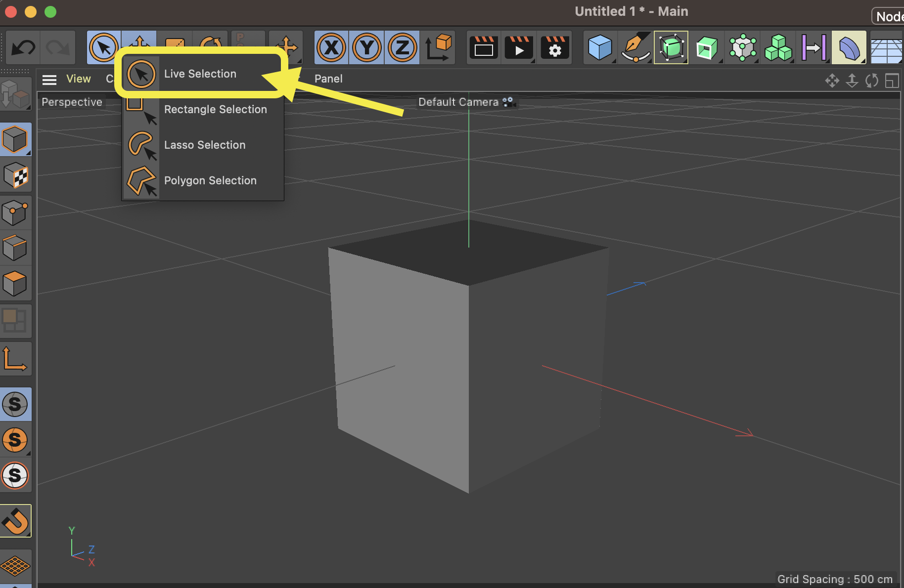This screenshot has height=588, width=904.
Task: Pick Polygon Selection from the selection menu
Action: tap(210, 180)
